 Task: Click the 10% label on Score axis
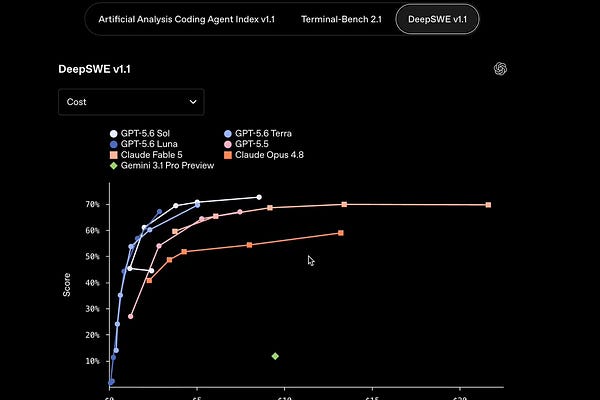tap(93, 361)
